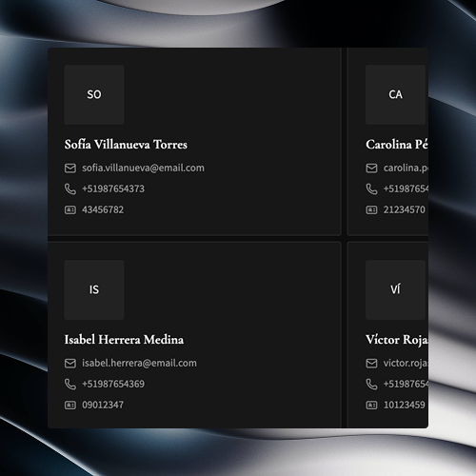The height and width of the screenshot is (476, 476).
Task: Open Isabel Herrera Medina name heading
Action: point(124,340)
